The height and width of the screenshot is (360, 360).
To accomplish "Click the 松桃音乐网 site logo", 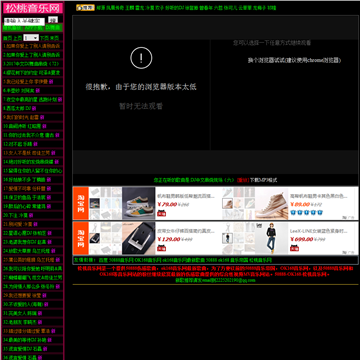I will 33,8.
